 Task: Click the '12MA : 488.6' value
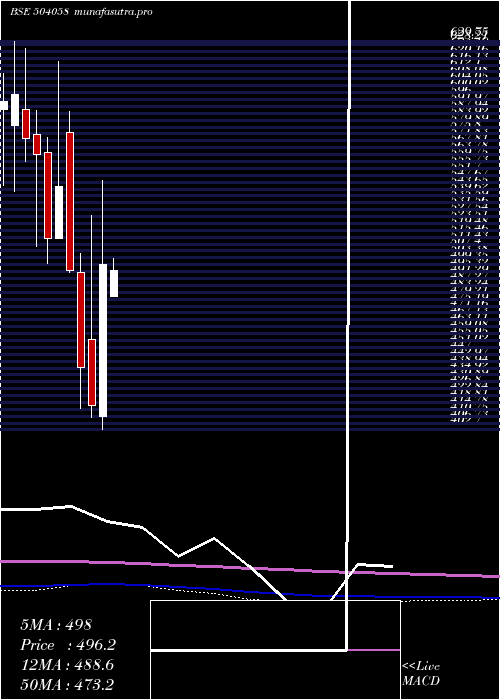coord(67,665)
